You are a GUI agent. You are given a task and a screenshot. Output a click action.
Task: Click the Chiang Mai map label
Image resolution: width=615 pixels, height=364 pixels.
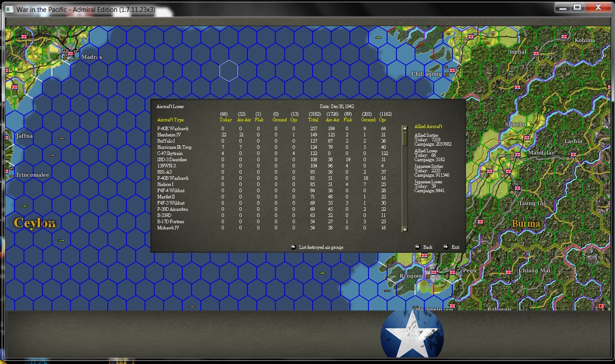535,271
